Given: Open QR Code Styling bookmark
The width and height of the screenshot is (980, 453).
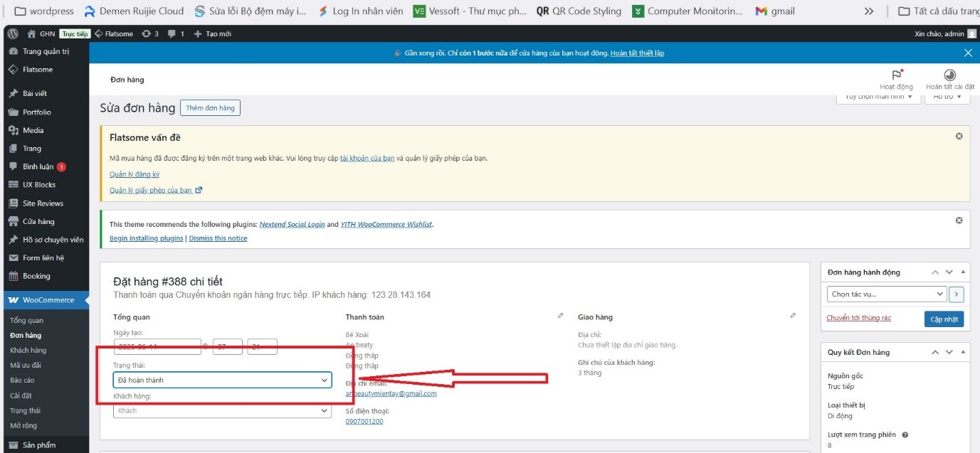Looking at the screenshot, I should click(x=579, y=11).
